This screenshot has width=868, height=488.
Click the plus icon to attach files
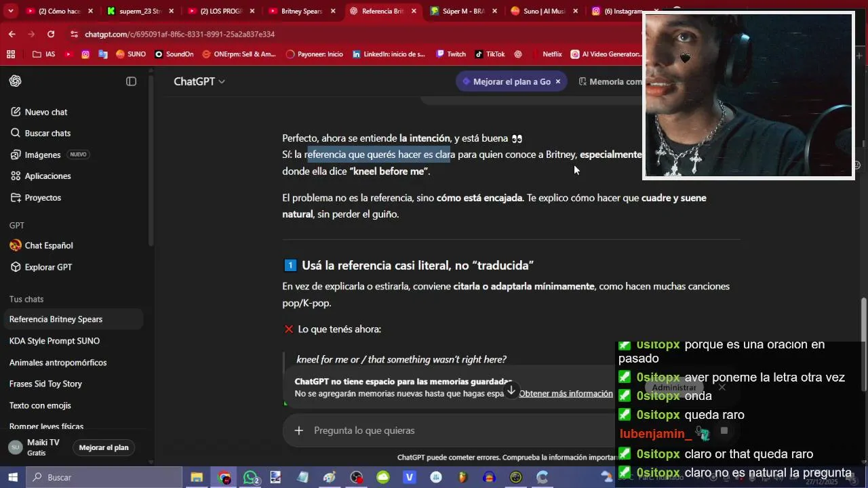point(298,430)
